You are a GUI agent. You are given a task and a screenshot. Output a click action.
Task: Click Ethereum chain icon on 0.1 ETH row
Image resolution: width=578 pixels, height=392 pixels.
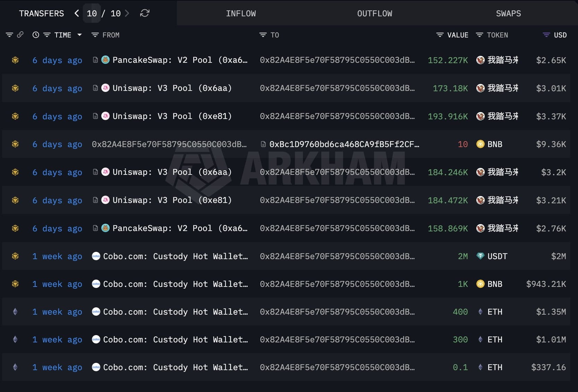[x=15, y=367]
